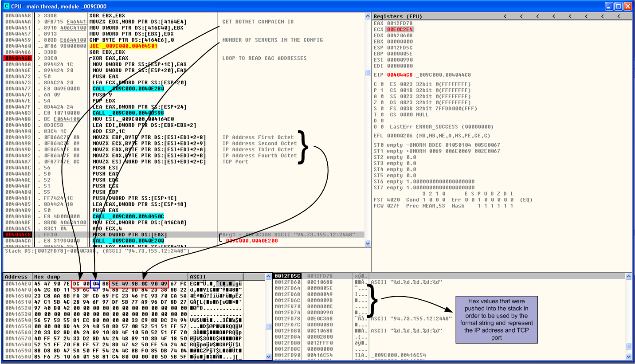Toggle the Z zero flag value
This screenshot has width=635, height=364.
coord(382,102)
